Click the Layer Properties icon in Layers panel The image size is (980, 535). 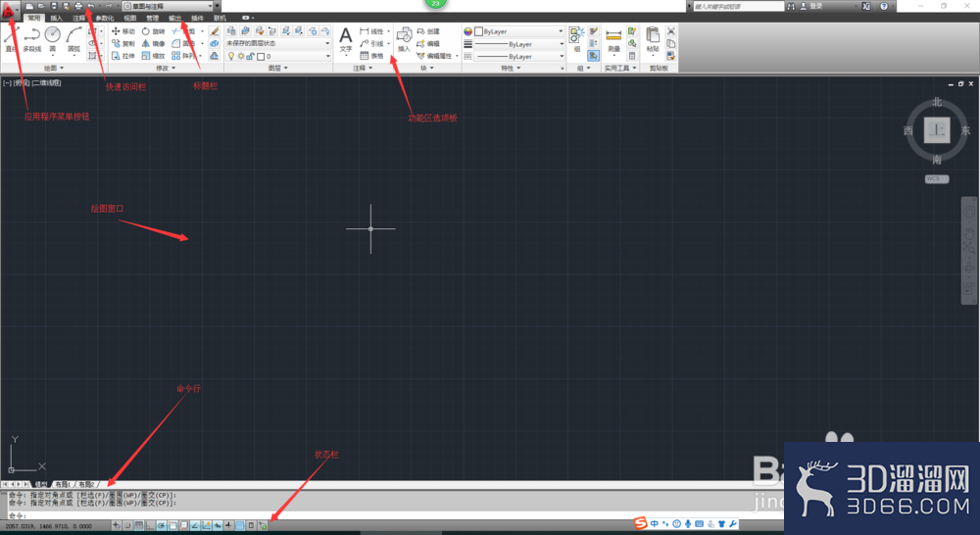coord(230,31)
